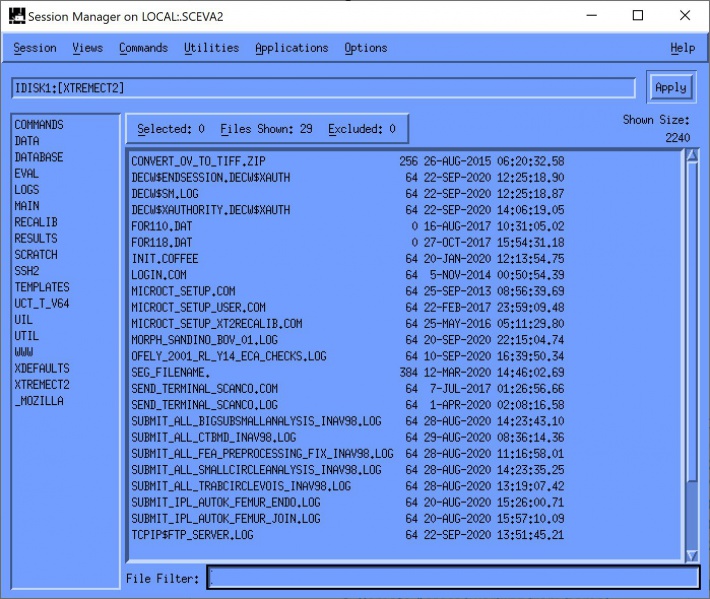This screenshot has width=710, height=599.
Task: Click the Apply button
Action: (671, 87)
